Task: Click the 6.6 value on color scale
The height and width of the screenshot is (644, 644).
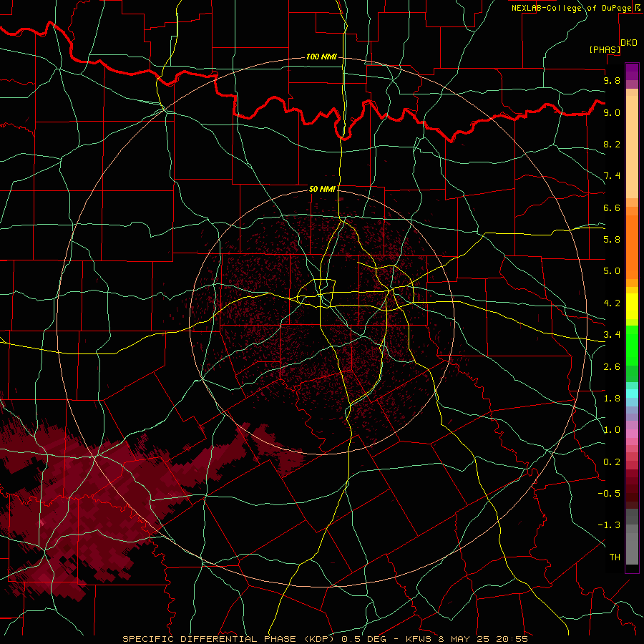Action: (x=612, y=208)
